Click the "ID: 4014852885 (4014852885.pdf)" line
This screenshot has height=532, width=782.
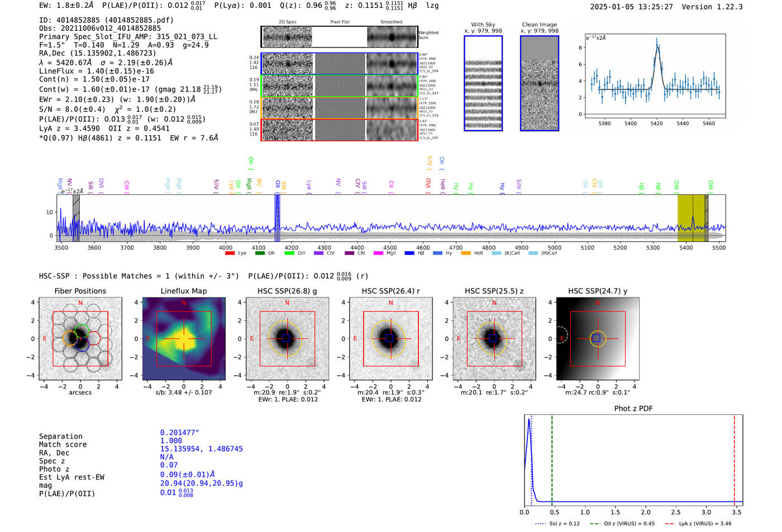(x=106, y=20)
